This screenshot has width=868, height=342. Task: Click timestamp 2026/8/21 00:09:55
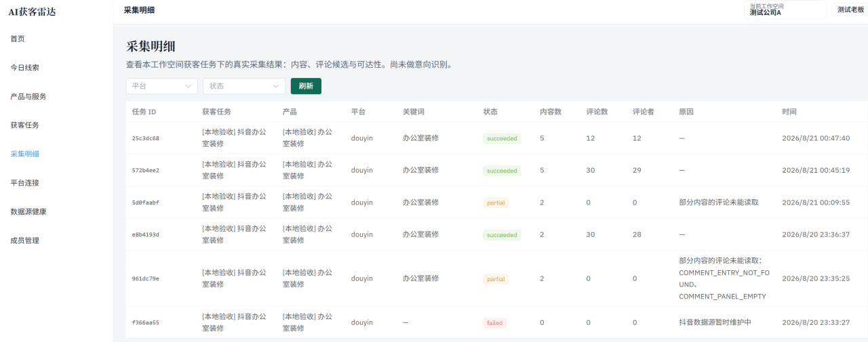816,202
